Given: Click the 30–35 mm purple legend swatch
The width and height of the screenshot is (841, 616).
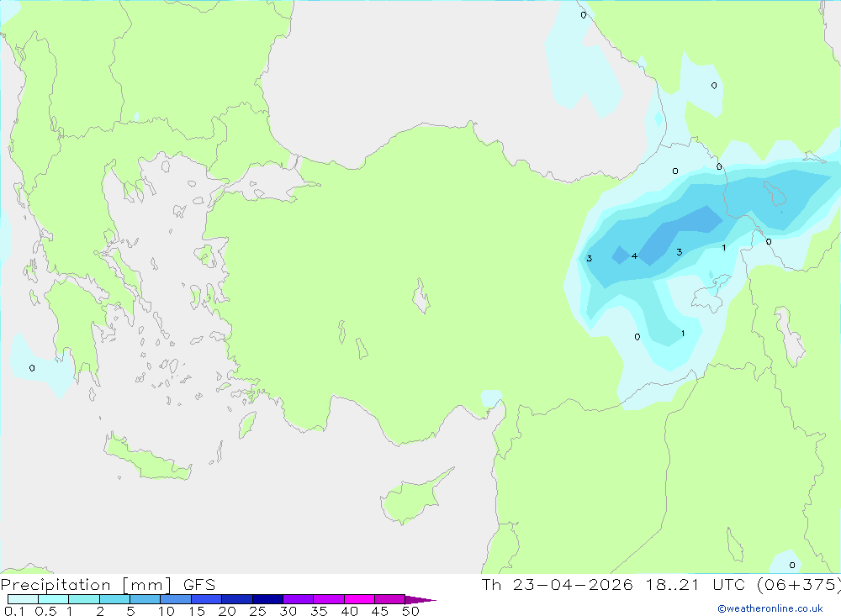Looking at the screenshot, I should (298, 599).
